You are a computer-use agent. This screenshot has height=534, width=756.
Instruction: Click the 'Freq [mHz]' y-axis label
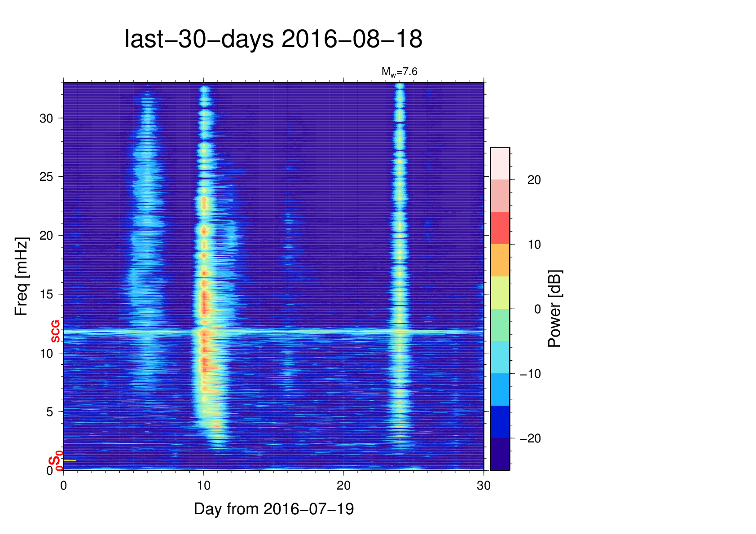tap(21, 276)
